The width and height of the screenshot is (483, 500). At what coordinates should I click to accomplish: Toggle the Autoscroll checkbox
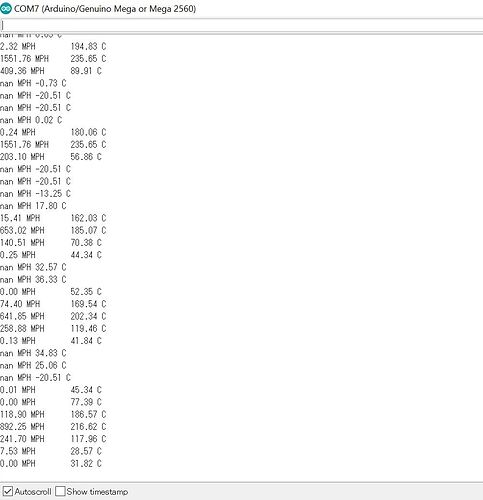click(8, 491)
